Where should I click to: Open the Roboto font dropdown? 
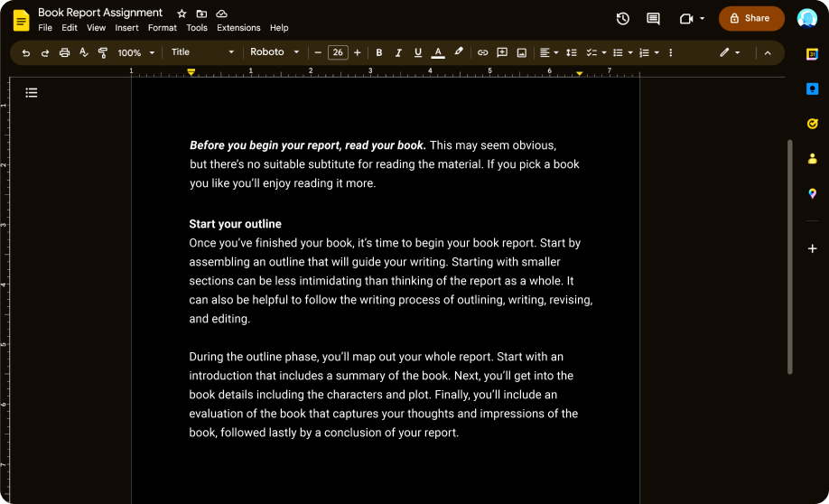pyautogui.click(x=274, y=52)
